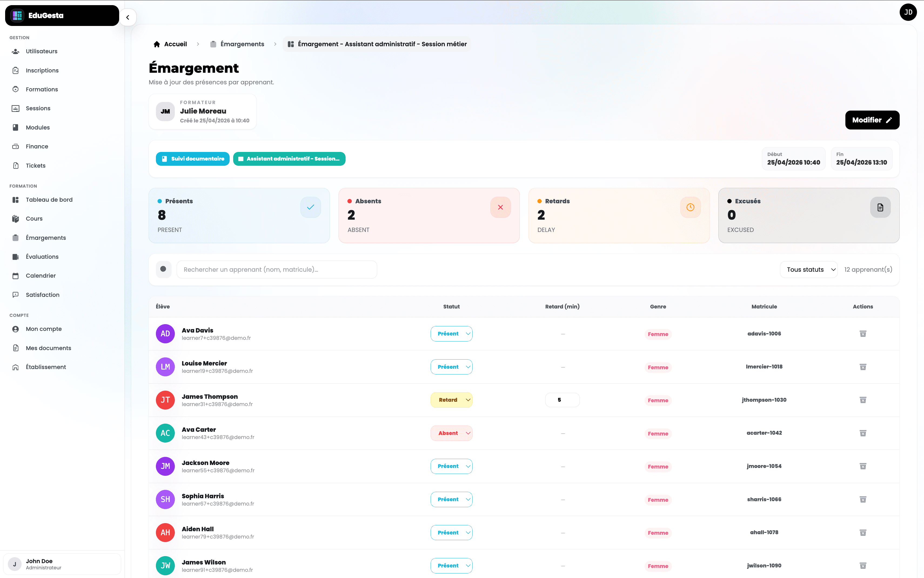This screenshot has height=578, width=924.
Task: Click the Absents red cross icon
Action: (x=500, y=207)
